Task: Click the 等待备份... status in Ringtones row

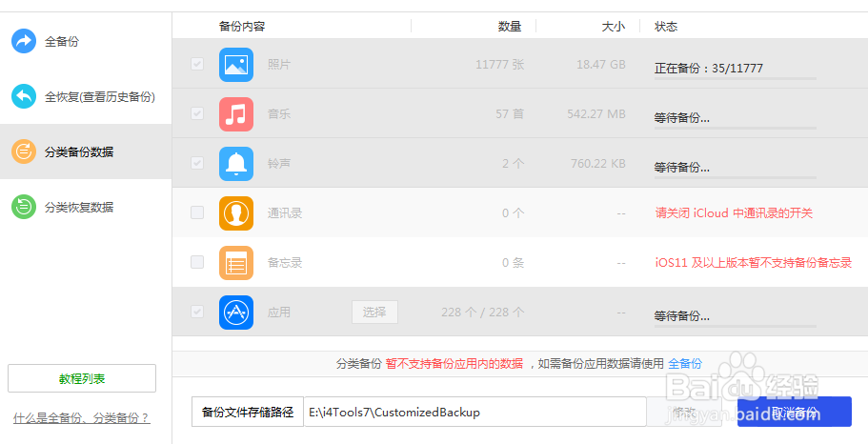Action: click(x=682, y=167)
